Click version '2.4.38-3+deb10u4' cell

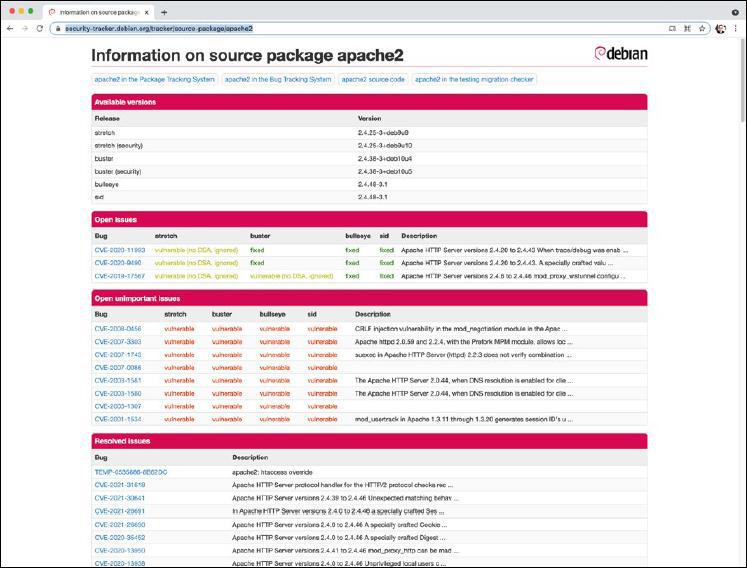(x=385, y=159)
